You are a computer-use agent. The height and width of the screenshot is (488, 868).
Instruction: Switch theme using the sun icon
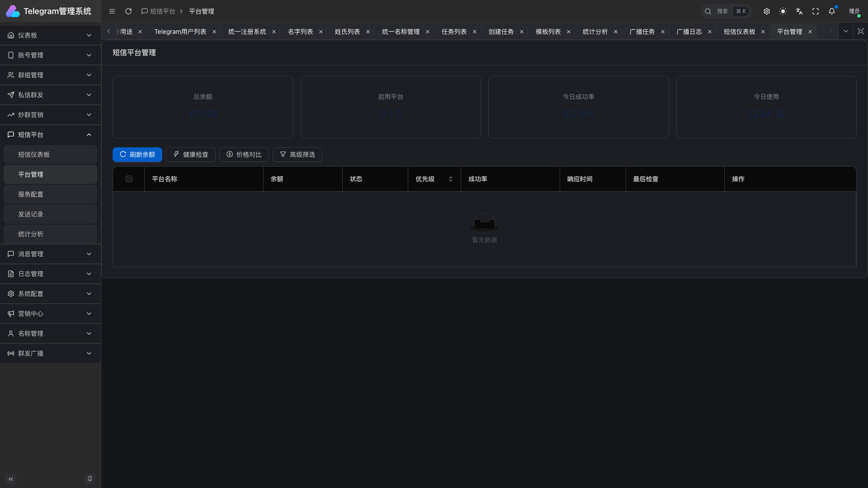(783, 11)
